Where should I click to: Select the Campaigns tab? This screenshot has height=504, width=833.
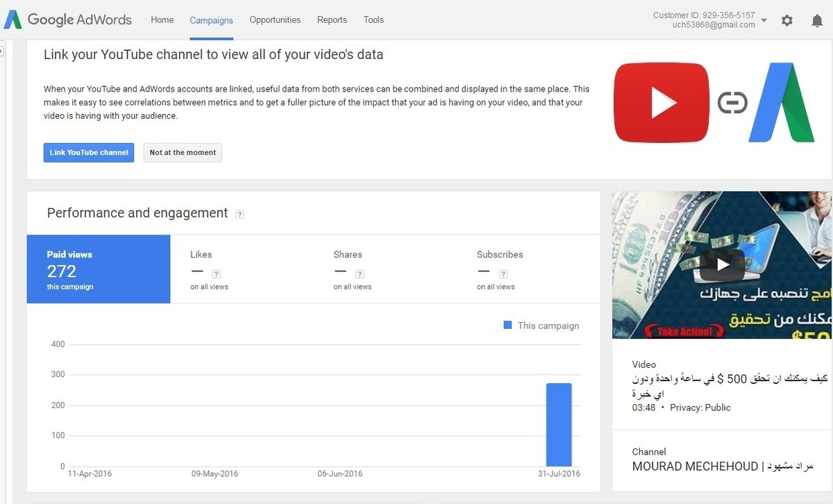[211, 20]
